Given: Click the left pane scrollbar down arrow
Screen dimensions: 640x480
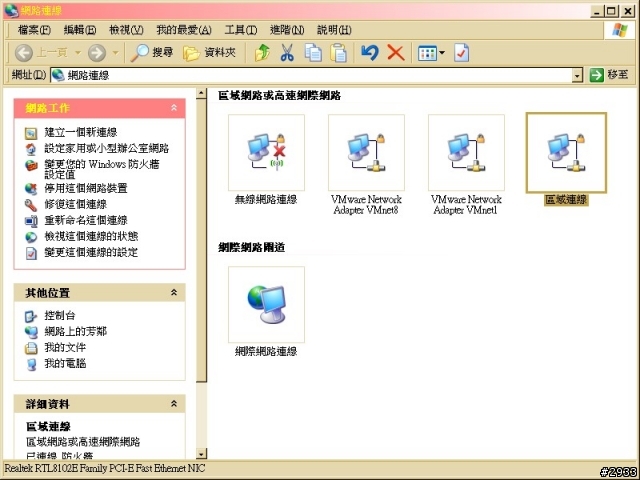Looking at the screenshot, I should click(x=201, y=453).
